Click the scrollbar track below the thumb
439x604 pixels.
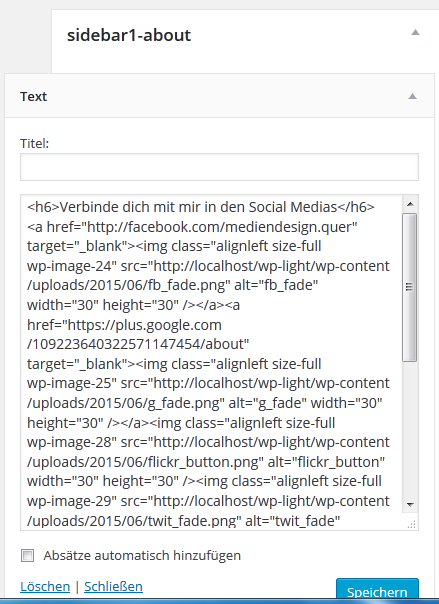pos(410,429)
